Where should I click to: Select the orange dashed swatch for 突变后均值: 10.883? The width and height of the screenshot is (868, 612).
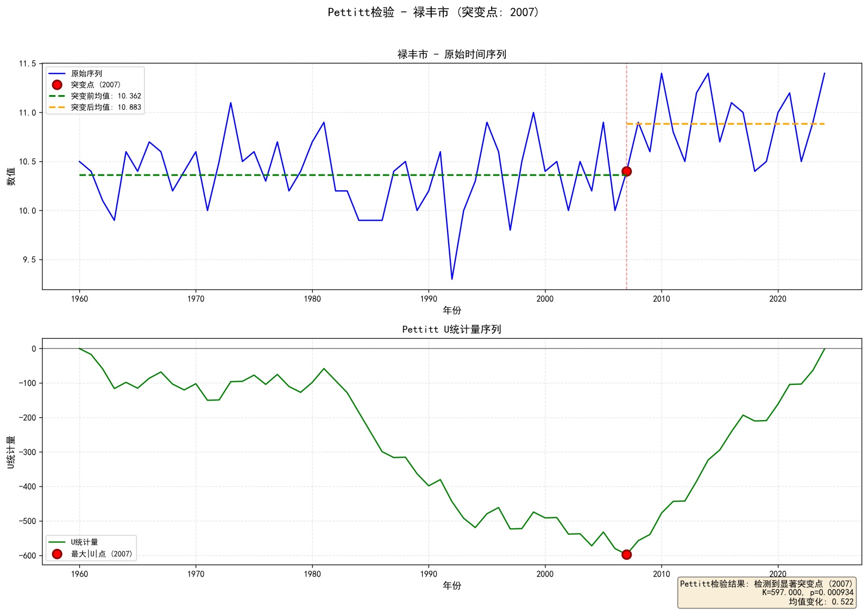point(57,108)
